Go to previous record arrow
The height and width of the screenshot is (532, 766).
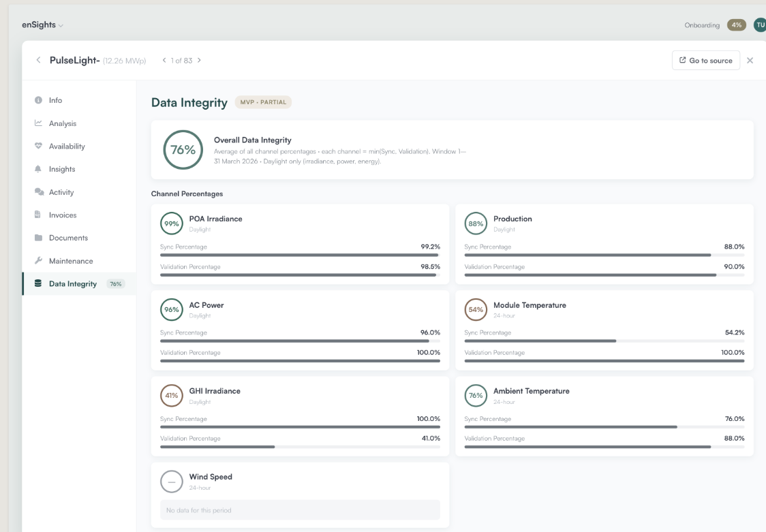click(x=164, y=60)
